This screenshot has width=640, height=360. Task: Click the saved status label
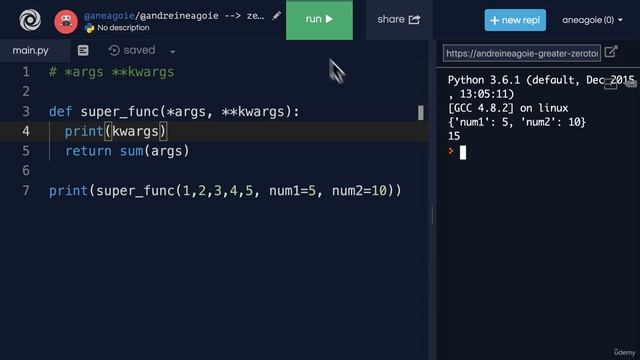click(x=139, y=50)
